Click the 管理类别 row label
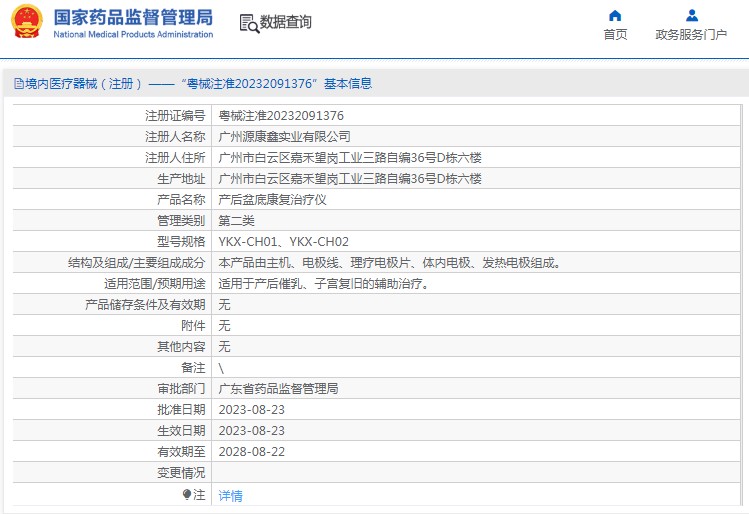749x514 pixels. 181,221
